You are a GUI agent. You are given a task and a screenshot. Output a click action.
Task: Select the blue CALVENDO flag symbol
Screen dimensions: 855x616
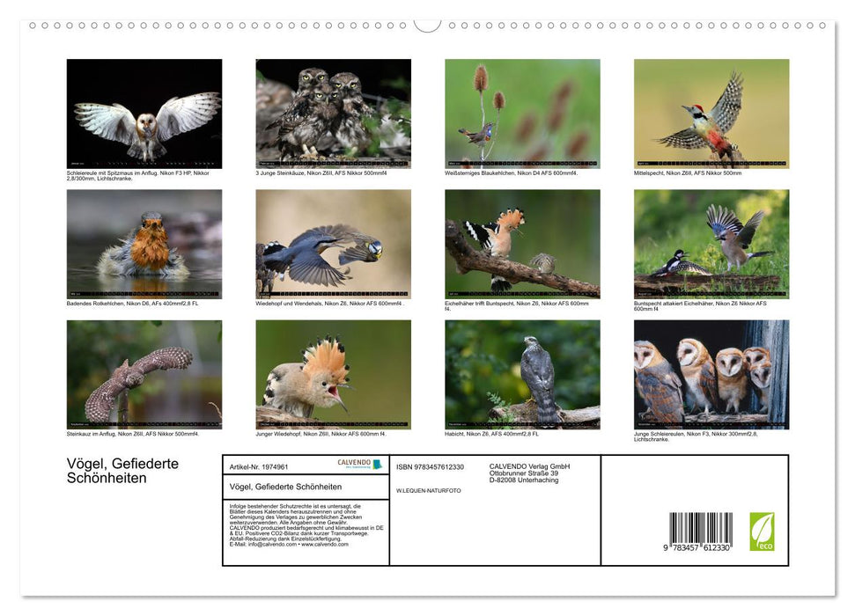379,466
